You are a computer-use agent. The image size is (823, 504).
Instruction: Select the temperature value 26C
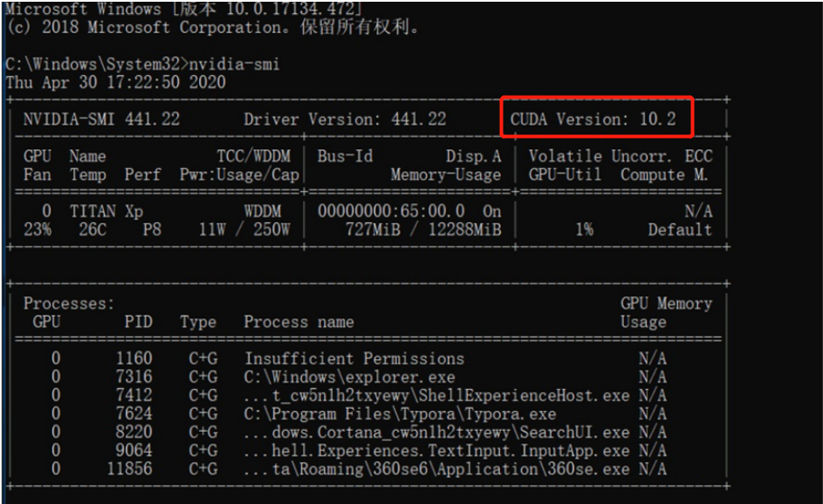[x=93, y=229]
